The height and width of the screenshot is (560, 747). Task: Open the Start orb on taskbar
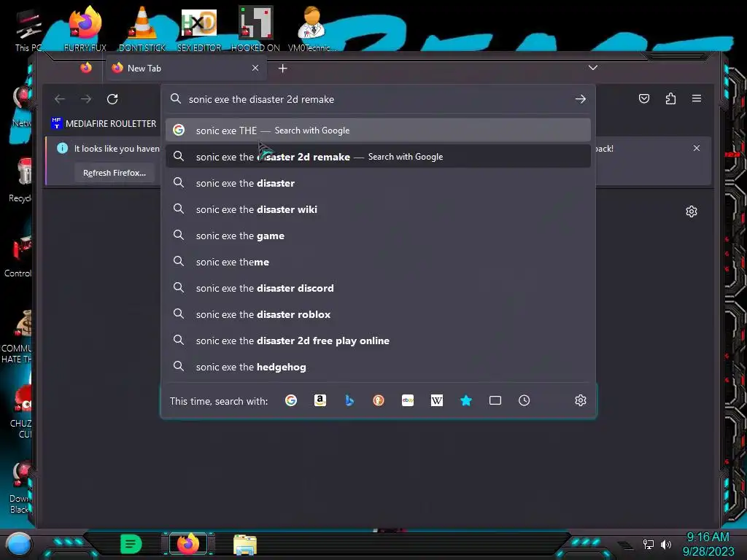point(18,543)
